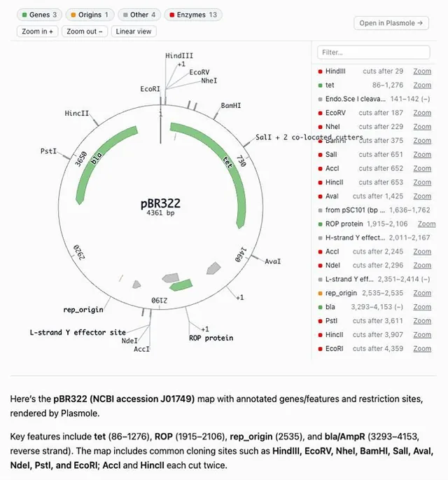Zoom to the PstI cuts after 3,611 row

point(422,321)
